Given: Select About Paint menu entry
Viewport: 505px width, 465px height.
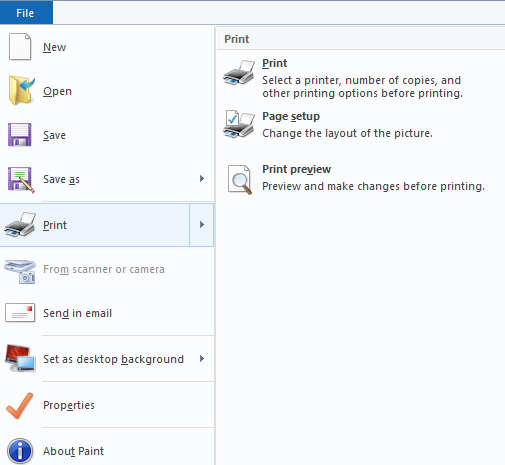Looking at the screenshot, I should [x=107, y=451].
